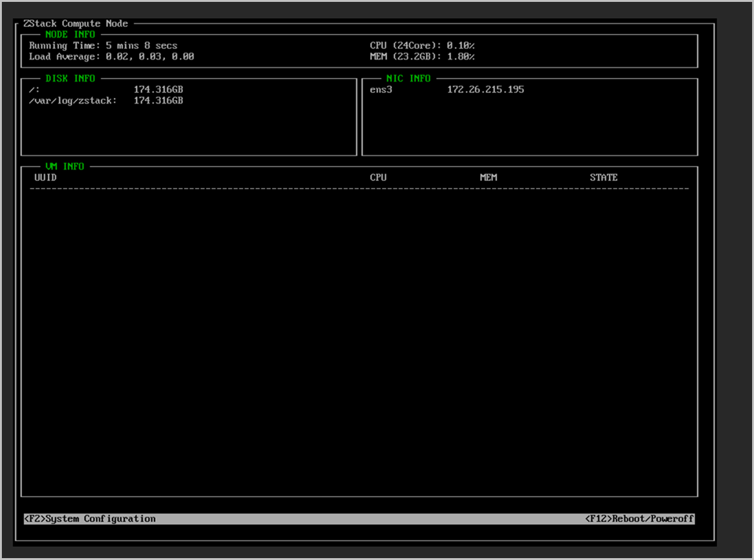
Task: Click the UUID column header
Action: [x=45, y=178]
